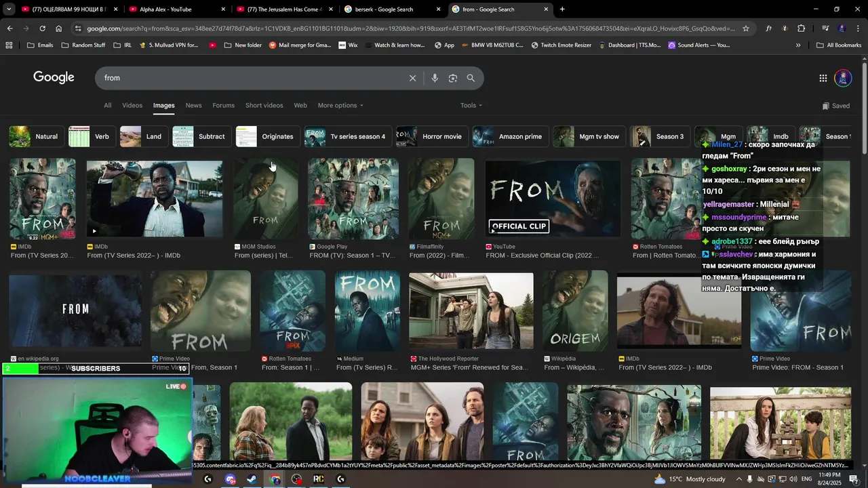
Task: Click the Chrome icon in the taskbar
Action: click(x=275, y=479)
